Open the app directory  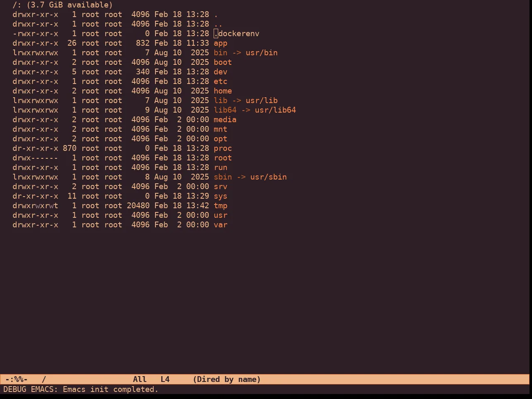pyautogui.click(x=220, y=43)
